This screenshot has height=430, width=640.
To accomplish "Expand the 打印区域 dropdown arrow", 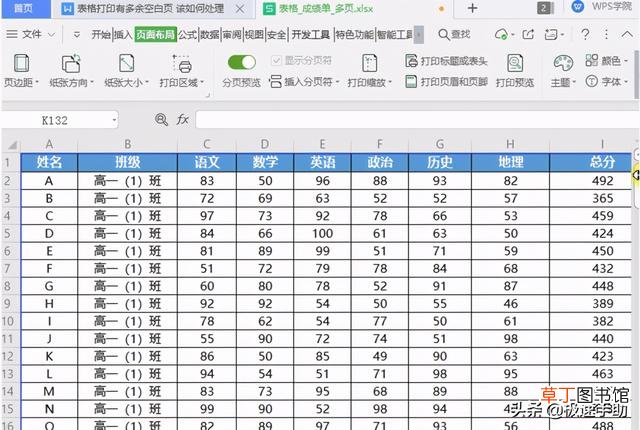I will click(x=202, y=82).
